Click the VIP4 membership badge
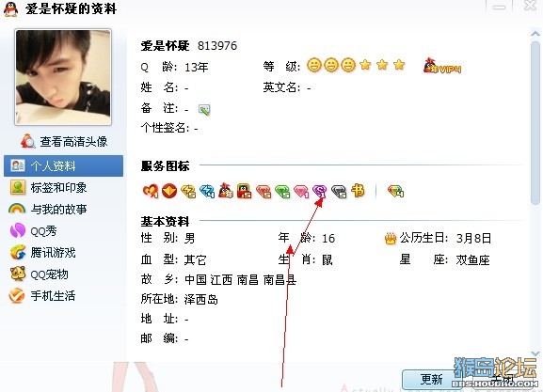 point(442,66)
